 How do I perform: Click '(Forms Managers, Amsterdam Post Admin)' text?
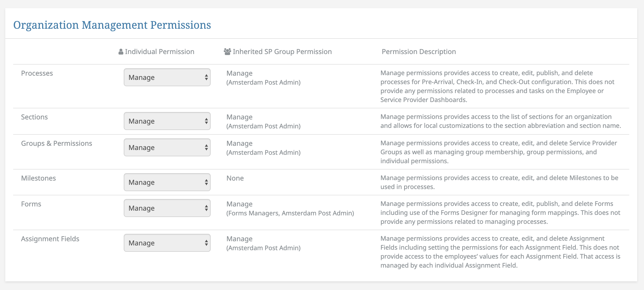pos(290,213)
